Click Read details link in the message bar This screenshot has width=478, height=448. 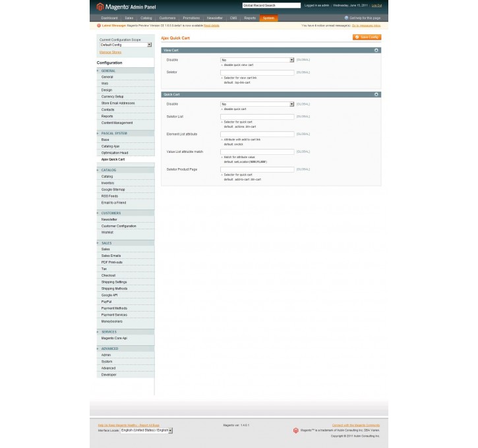212,26
